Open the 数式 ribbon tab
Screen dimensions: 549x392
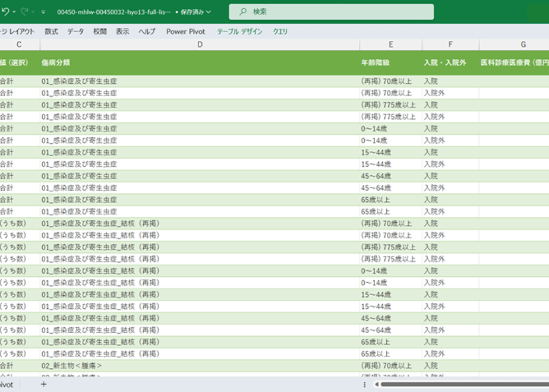(x=51, y=31)
